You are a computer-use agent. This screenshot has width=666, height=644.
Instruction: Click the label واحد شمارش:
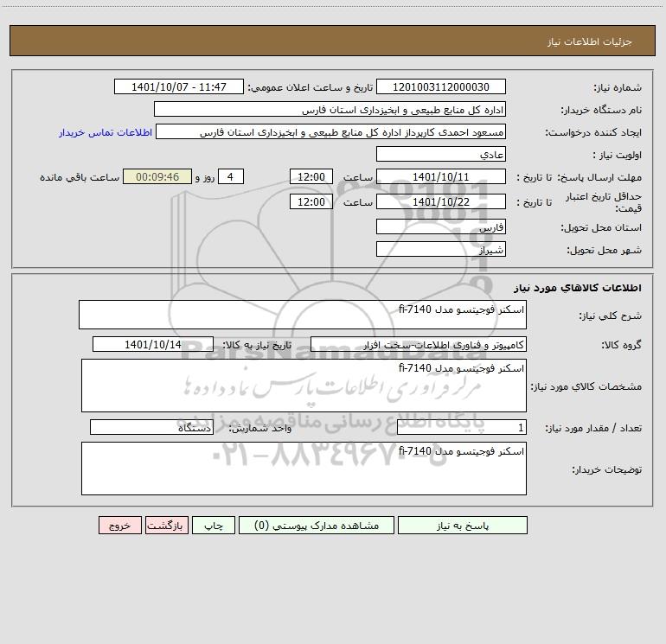click(260, 428)
